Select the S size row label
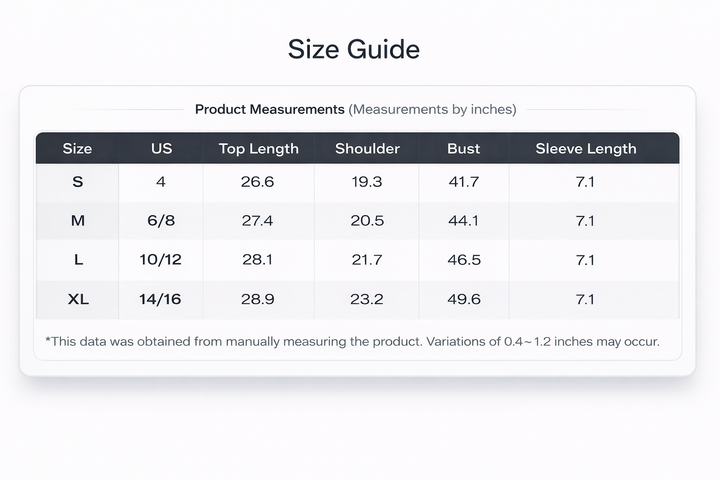Screen dimensions: 720x480 pos(78,182)
